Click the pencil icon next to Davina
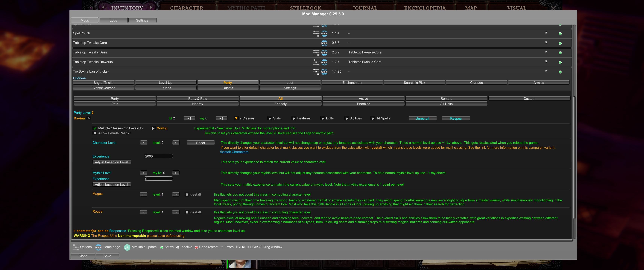This screenshot has height=270, width=644. tap(89, 118)
